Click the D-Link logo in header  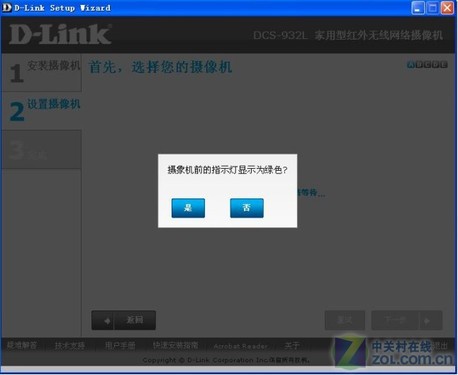pos(60,34)
